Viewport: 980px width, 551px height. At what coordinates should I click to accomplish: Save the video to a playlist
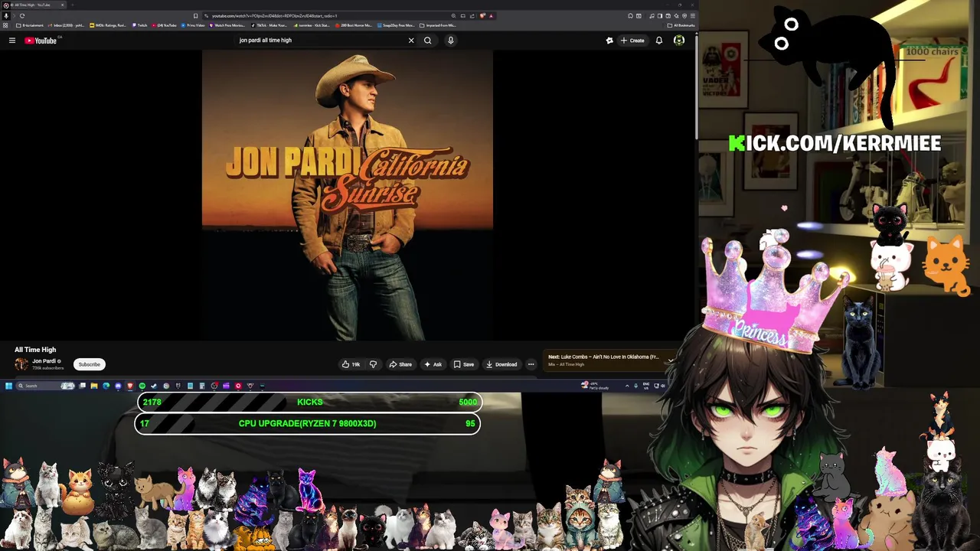coord(464,364)
